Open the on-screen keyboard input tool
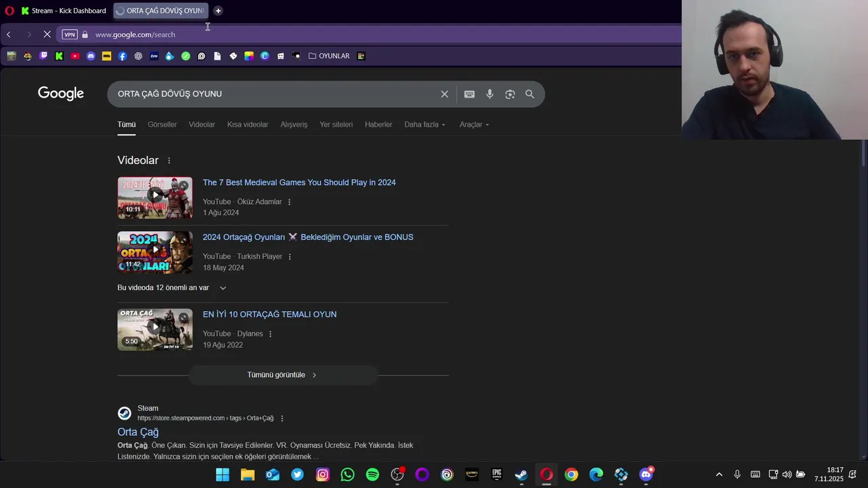868x488 pixels. click(x=469, y=94)
